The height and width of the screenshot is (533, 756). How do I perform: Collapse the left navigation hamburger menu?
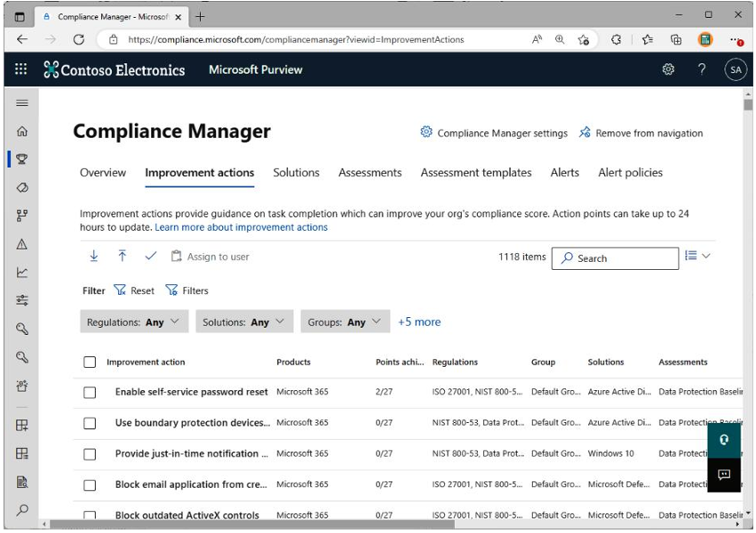coord(21,103)
